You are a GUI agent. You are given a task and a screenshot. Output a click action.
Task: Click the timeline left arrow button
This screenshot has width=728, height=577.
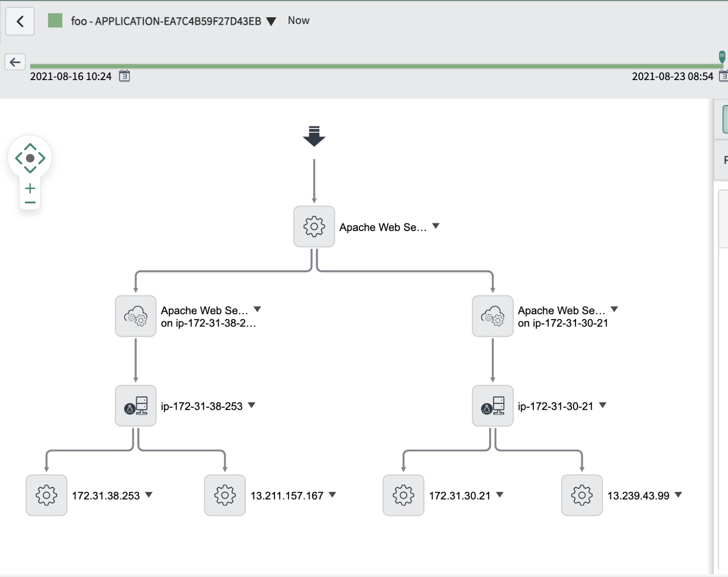(15, 62)
